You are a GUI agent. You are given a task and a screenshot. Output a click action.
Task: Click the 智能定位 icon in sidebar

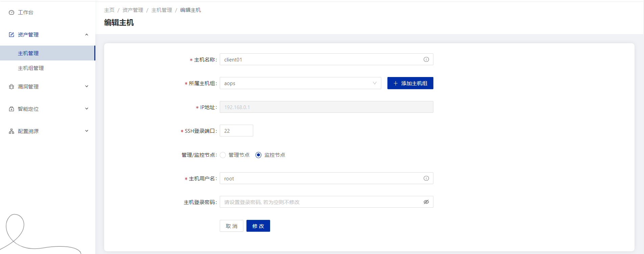click(11, 109)
